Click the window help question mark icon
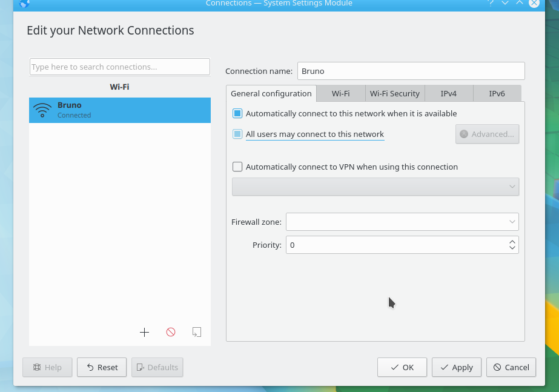Screen dimensions: 559x392 [491, 3]
